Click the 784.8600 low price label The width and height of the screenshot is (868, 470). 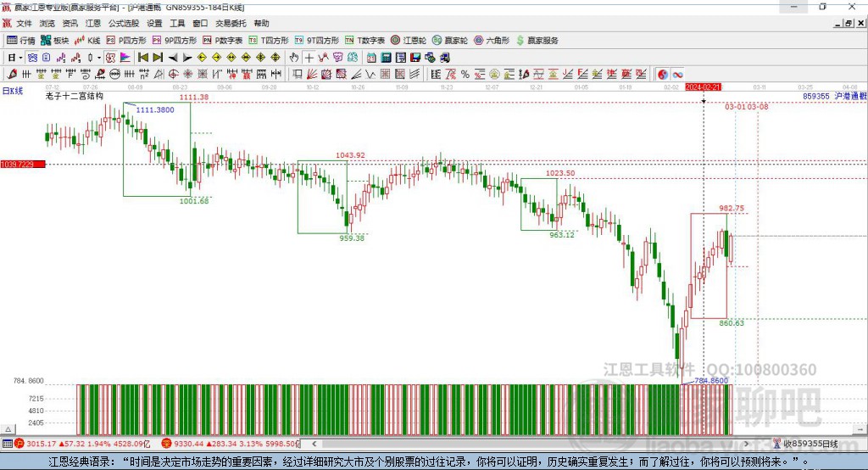tap(711, 381)
